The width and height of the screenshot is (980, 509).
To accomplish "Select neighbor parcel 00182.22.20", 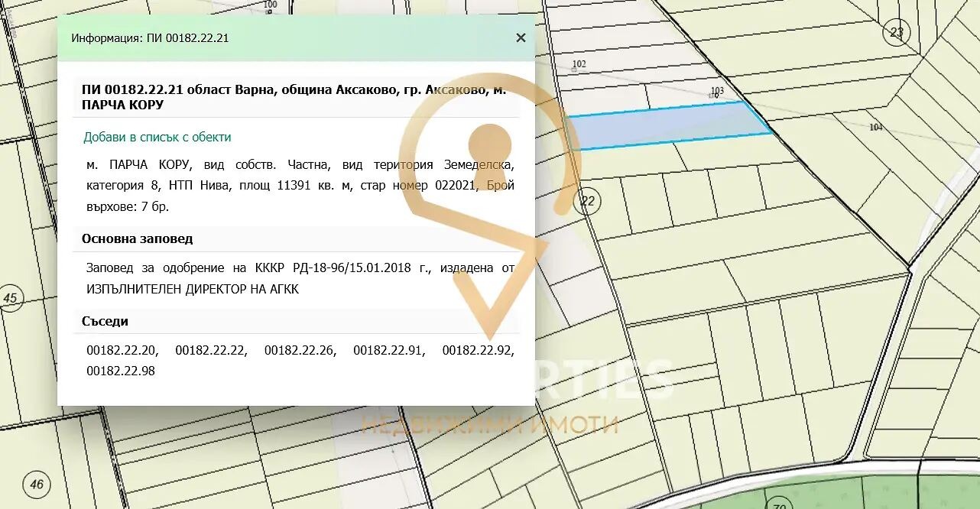I will pos(122,350).
